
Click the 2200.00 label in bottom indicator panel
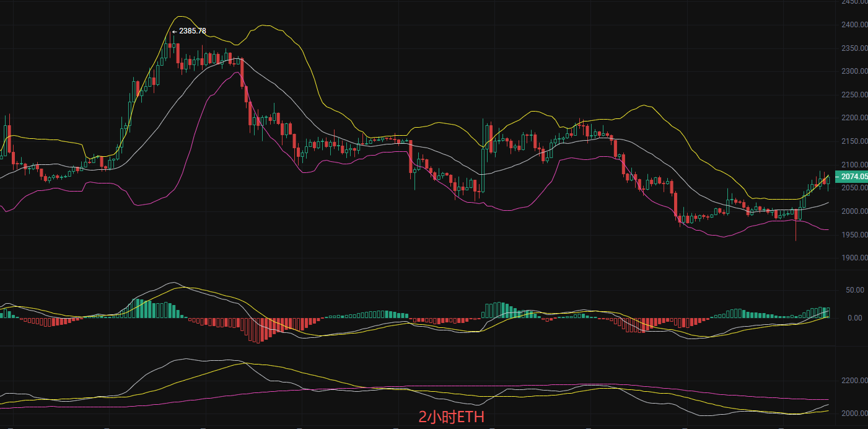tap(854, 381)
